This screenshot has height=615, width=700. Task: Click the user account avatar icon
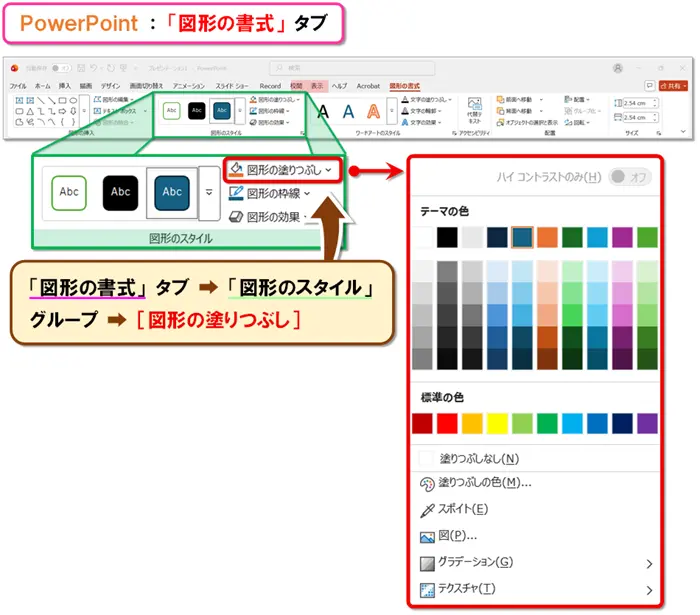pyautogui.click(x=618, y=68)
